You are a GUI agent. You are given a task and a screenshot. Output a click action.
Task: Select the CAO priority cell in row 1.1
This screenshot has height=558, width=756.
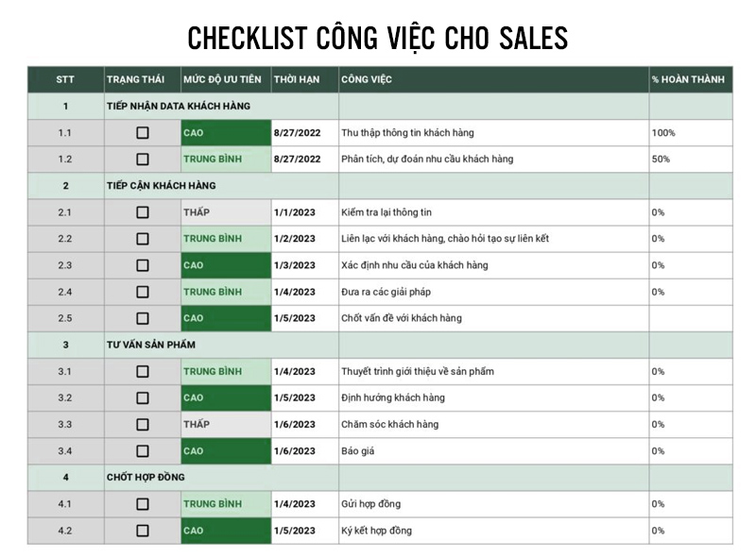point(226,132)
